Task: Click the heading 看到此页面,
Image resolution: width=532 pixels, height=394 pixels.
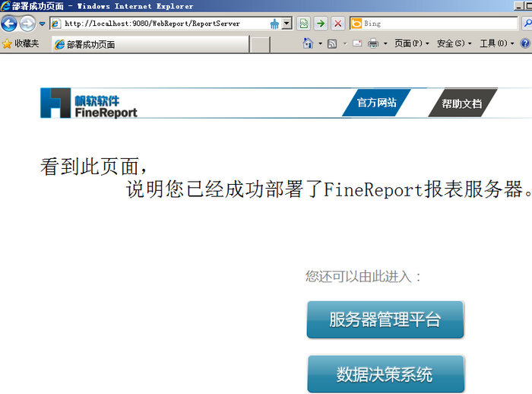Action: pyautogui.click(x=93, y=167)
